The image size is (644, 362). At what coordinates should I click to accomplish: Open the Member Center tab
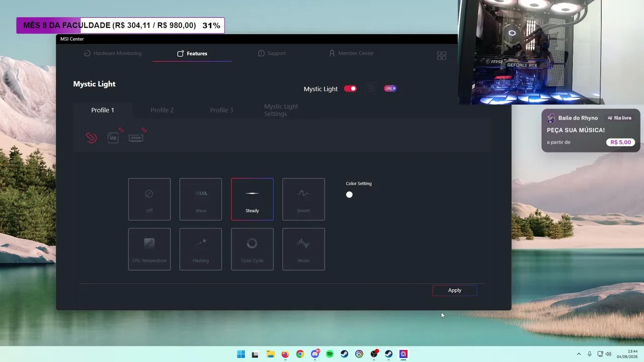(x=351, y=53)
